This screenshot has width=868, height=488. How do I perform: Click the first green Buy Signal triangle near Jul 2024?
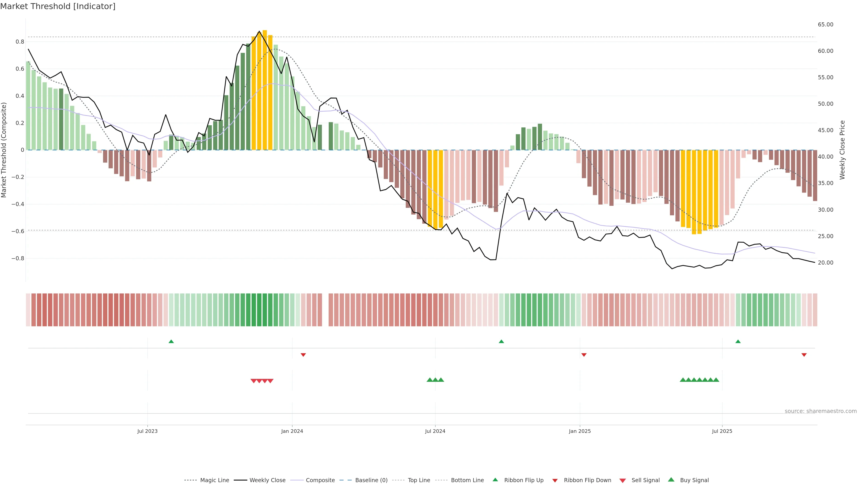430,380
